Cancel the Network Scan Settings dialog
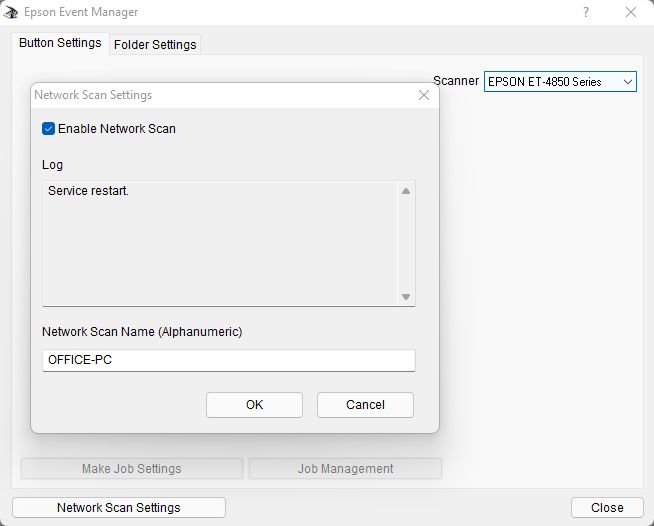The image size is (654, 526). click(365, 405)
